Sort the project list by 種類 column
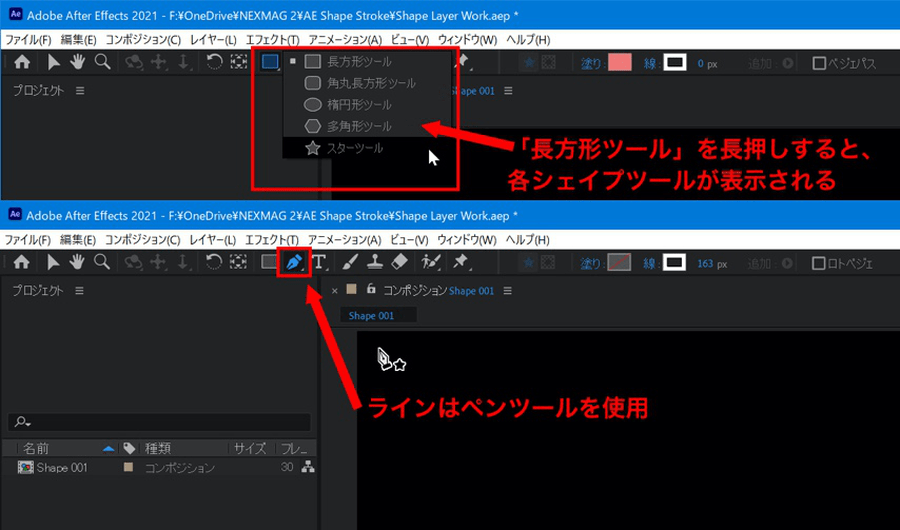Screen dimensions: 900x530 (x=157, y=448)
